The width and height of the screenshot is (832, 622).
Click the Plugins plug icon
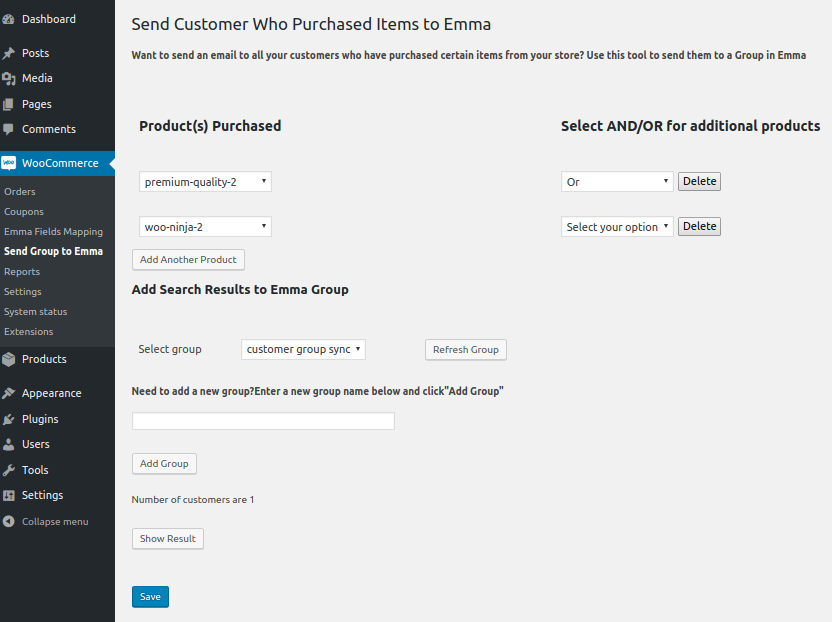click(8, 419)
